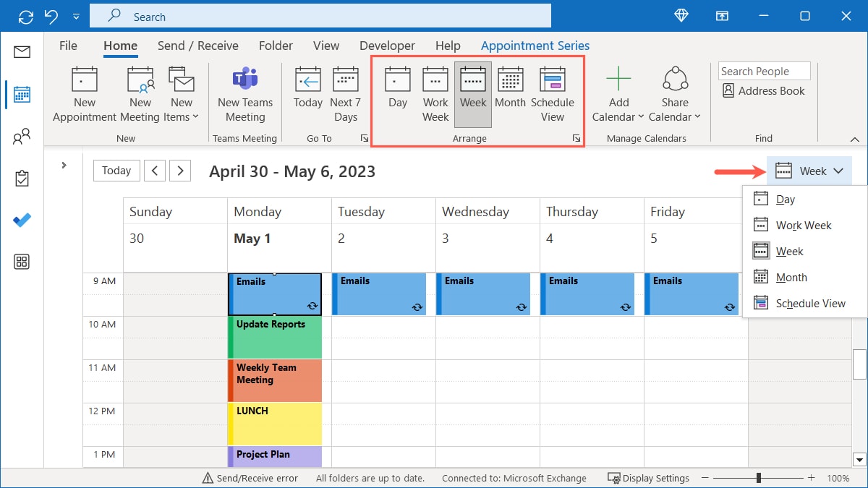
Task: Switch to the View ribbon tab
Action: point(325,45)
